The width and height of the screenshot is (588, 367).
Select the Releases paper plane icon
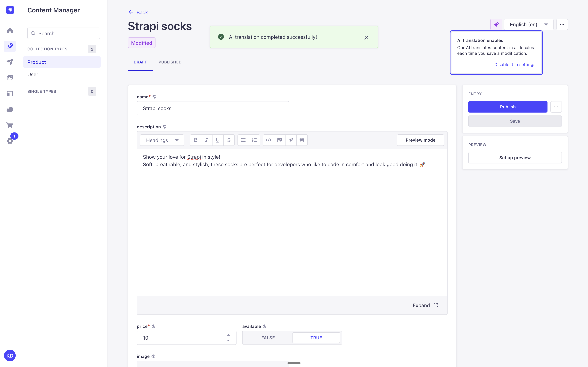click(10, 62)
